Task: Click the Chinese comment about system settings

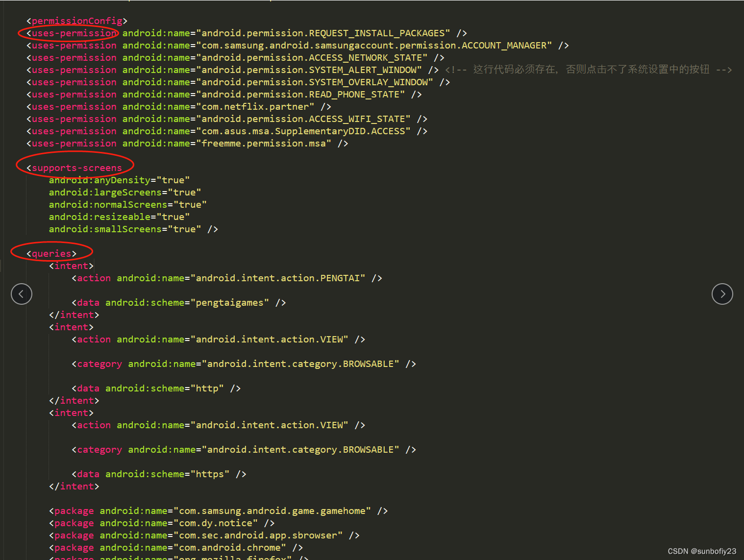Action: (588, 70)
